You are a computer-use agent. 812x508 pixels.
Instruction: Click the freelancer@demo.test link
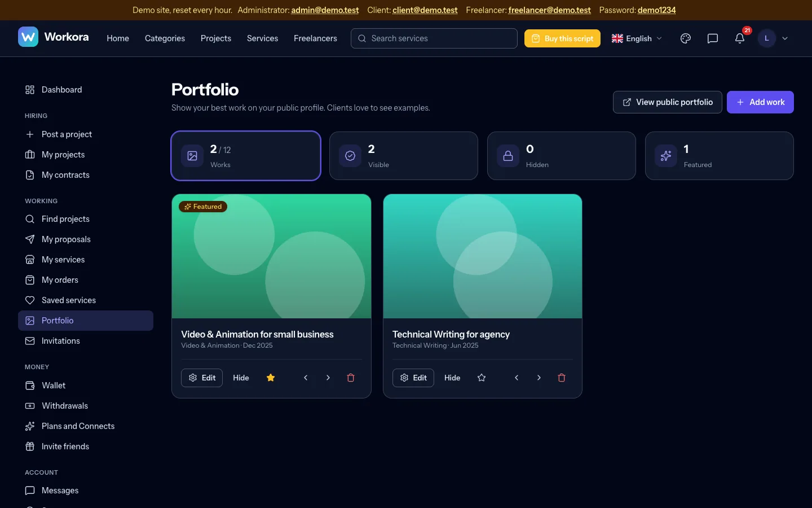coord(550,10)
